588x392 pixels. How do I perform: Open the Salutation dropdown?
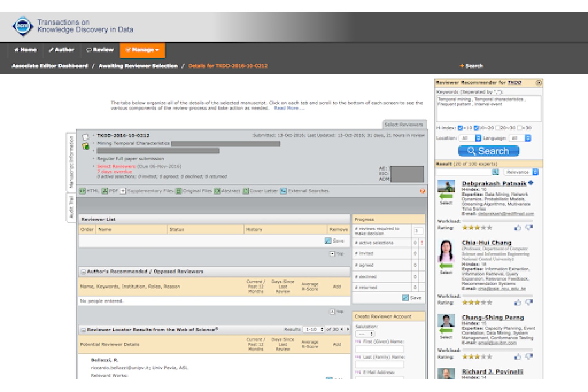pos(365,334)
